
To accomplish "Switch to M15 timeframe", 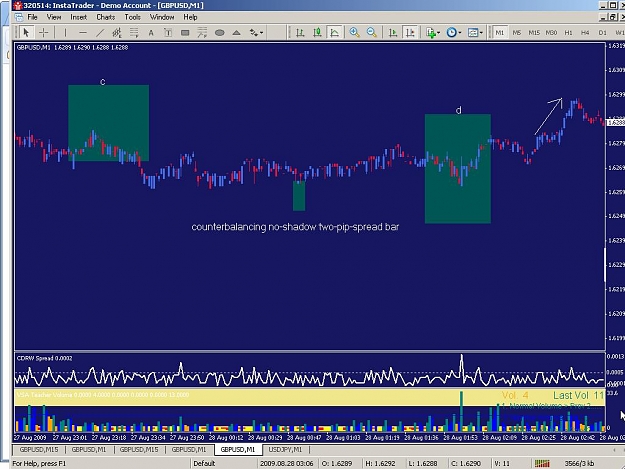I will (x=534, y=33).
